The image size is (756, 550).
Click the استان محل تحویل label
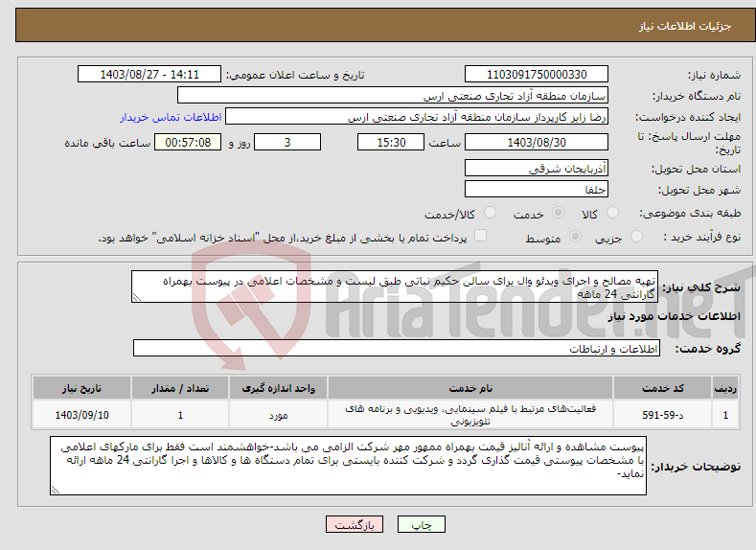point(697,170)
